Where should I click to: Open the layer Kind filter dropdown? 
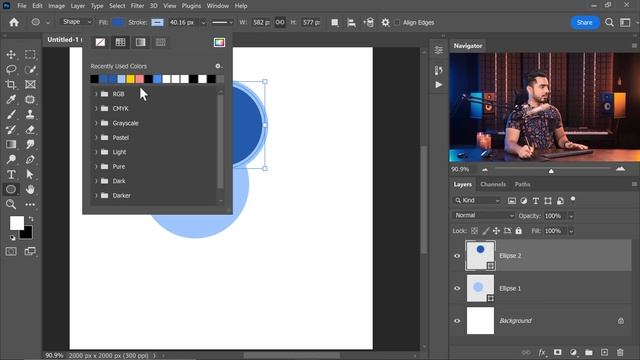coord(477,200)
